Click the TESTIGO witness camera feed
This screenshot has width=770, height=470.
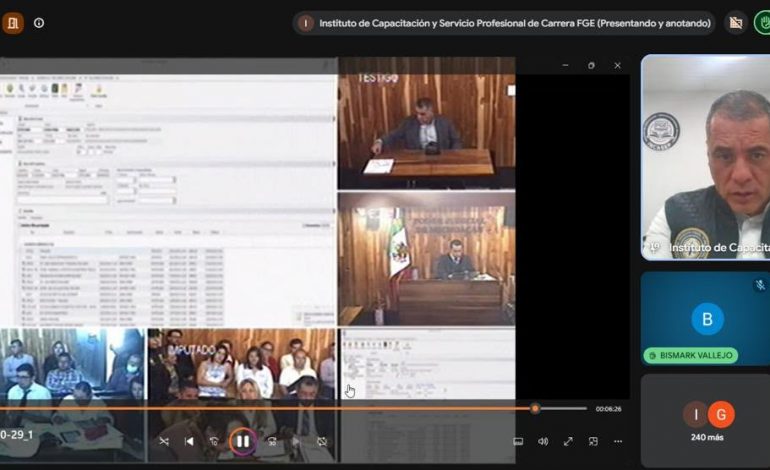(427, 123)
